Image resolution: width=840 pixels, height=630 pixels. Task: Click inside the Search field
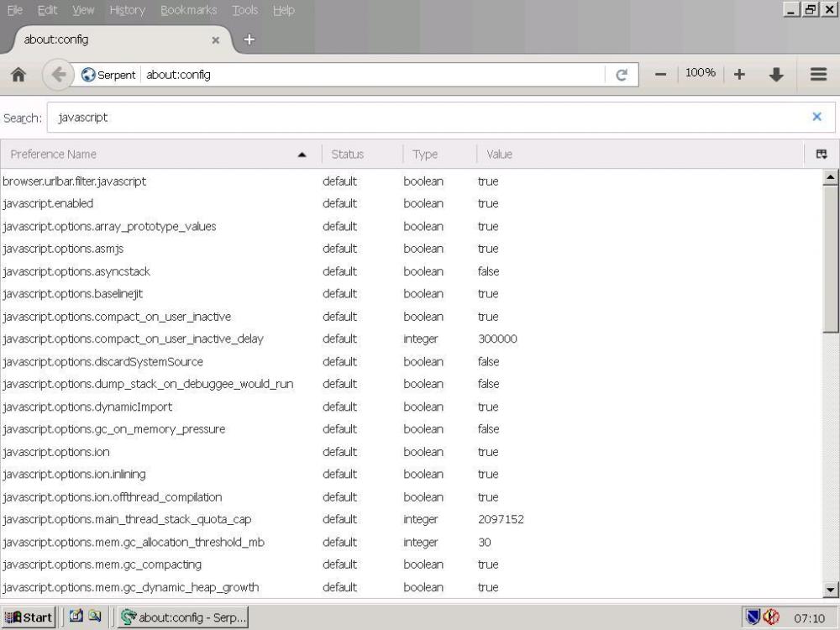coord(252,117)
